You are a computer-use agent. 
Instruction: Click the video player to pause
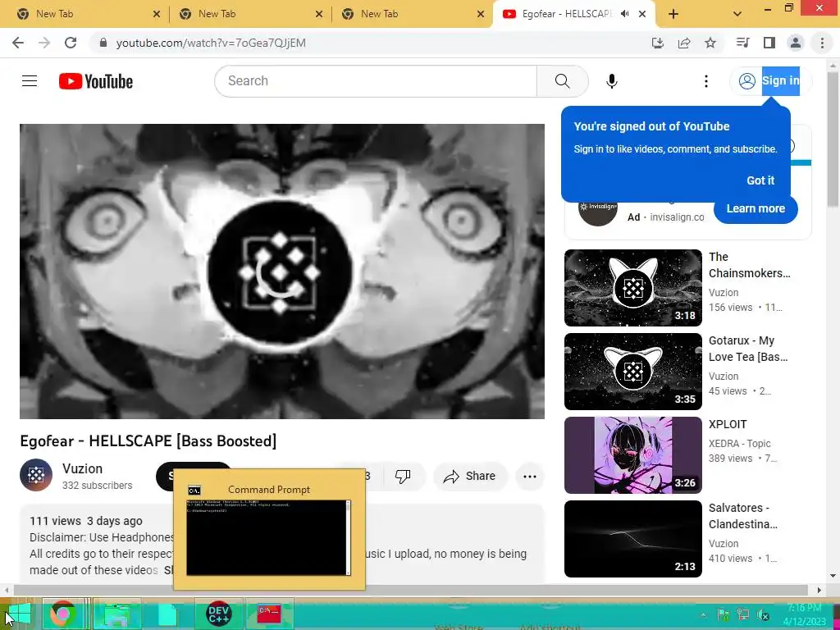tap(282, 272)
